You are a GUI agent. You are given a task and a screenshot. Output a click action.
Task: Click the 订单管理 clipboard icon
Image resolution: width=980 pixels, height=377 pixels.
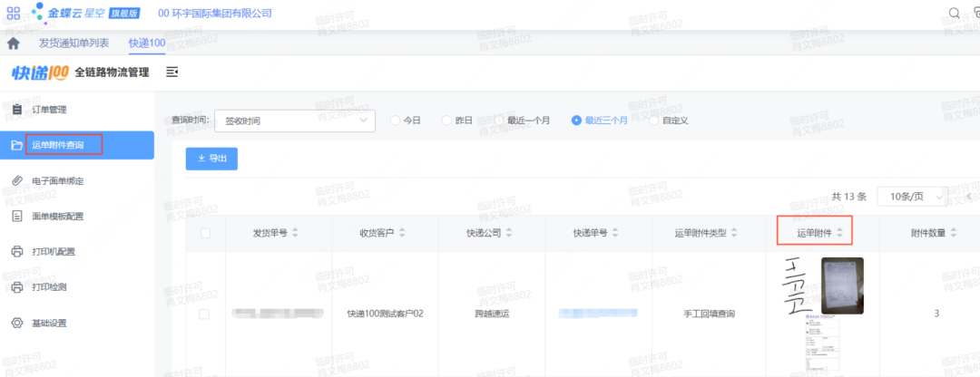tap(17, 111)
